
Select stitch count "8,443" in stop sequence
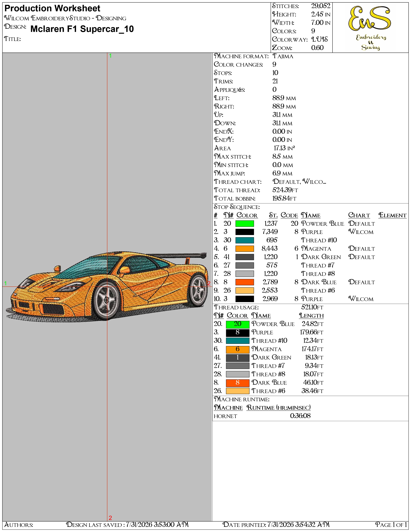click(x=270, y=248)
